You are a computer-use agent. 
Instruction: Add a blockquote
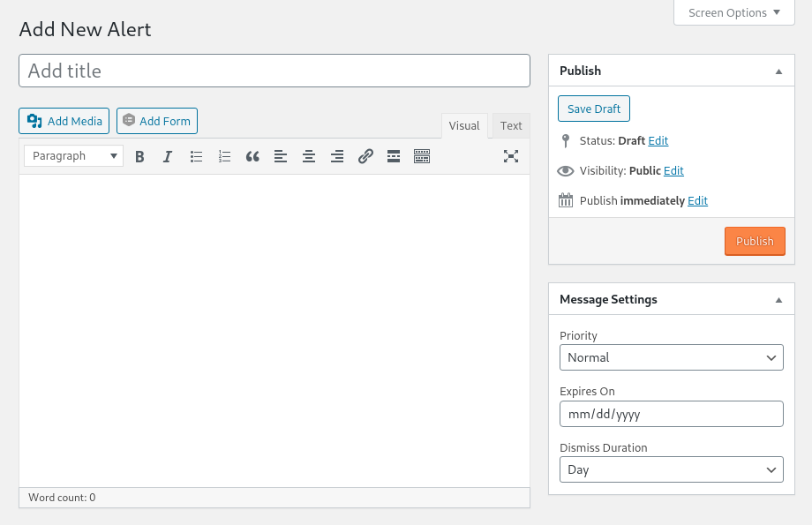click(252, 156)
